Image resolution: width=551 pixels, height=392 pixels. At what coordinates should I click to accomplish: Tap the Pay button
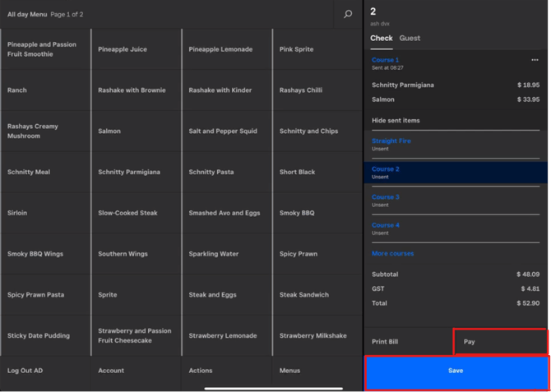[499, 341]
